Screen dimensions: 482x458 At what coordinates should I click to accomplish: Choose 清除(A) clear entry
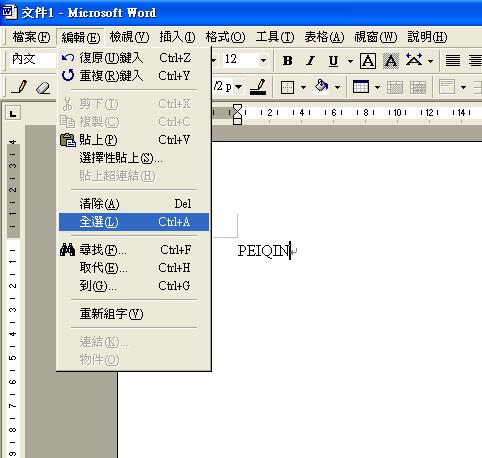[134, 204]
